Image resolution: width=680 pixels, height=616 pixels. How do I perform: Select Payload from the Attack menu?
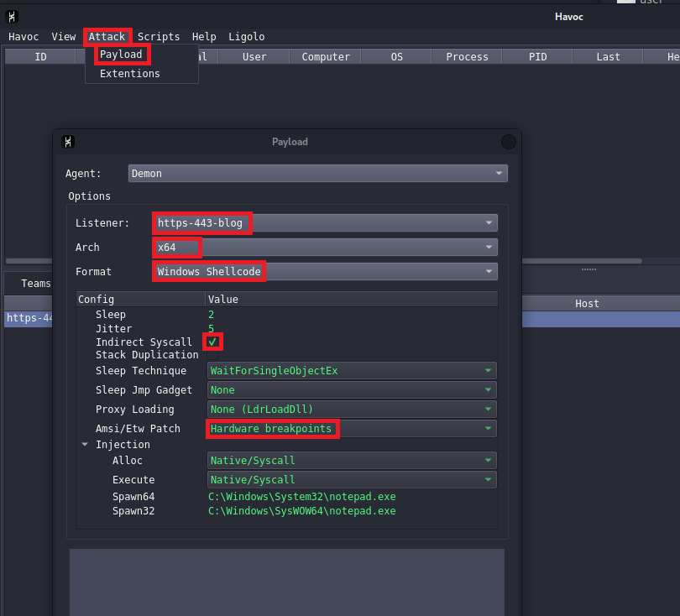121,55
